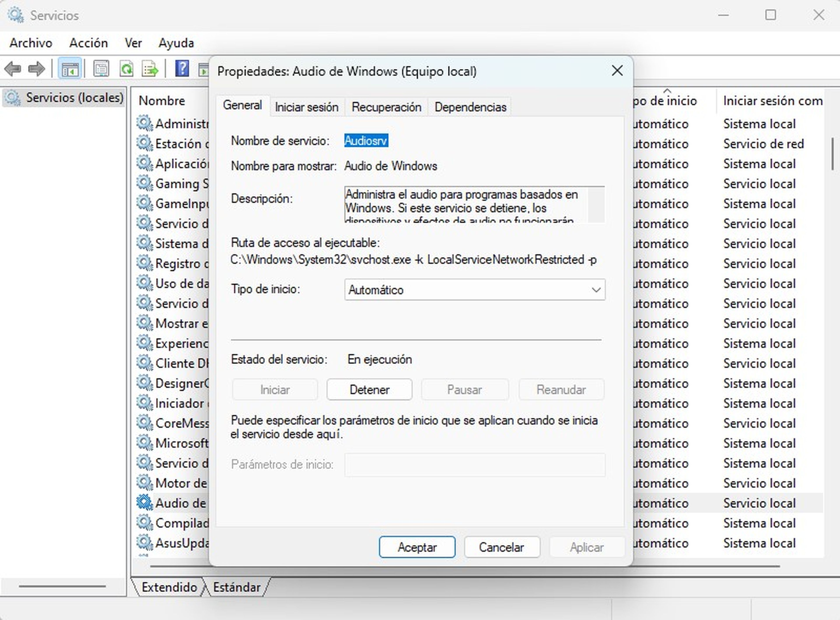840x620 pixels.
Task: Click gear icon next to AsusUpda service
Action: [144, 543]
